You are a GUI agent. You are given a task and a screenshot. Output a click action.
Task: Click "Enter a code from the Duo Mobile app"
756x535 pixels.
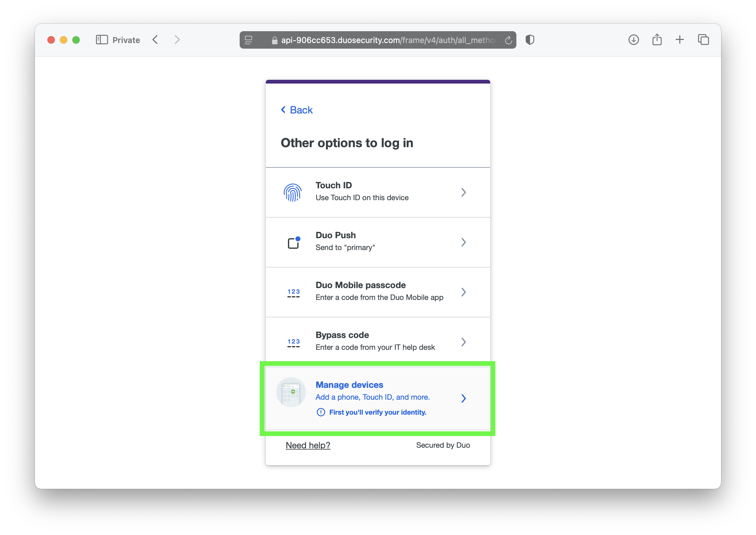(x=379, y=297)
